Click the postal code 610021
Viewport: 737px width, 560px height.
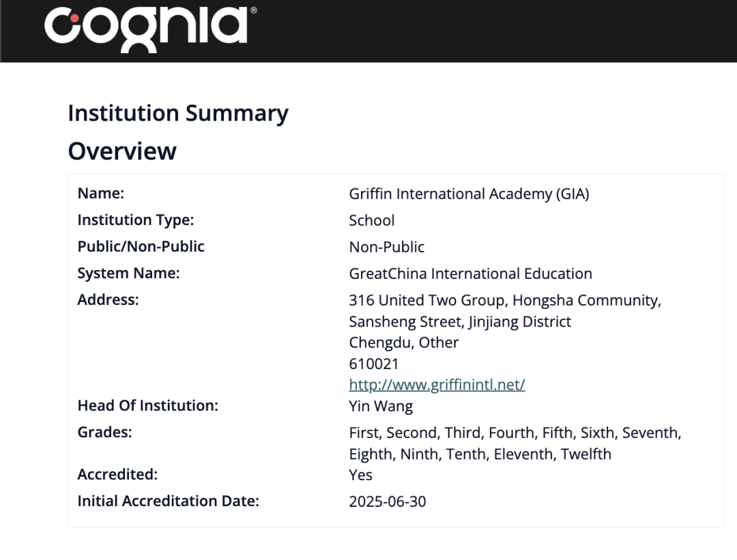(373, 364)
